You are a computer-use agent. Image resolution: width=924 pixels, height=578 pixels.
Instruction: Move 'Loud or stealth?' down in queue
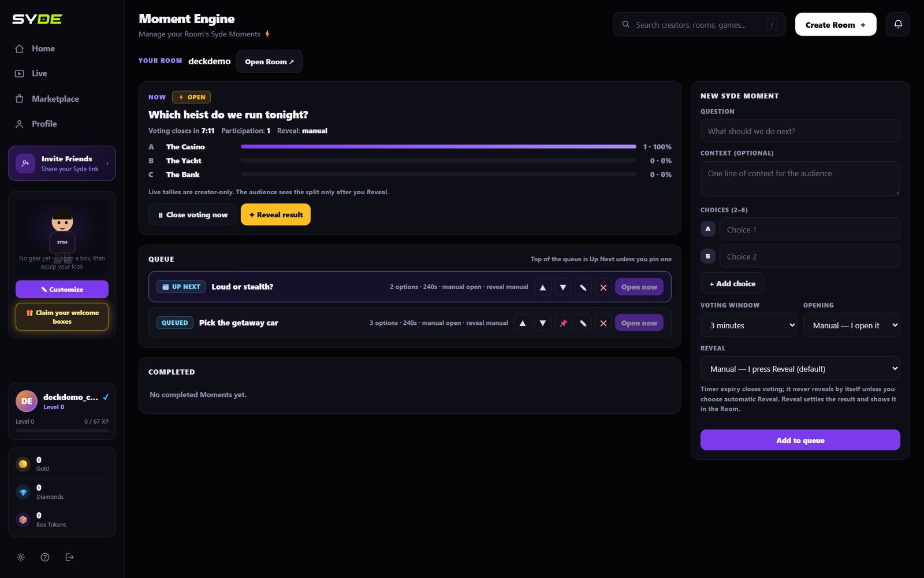[563, 287]
